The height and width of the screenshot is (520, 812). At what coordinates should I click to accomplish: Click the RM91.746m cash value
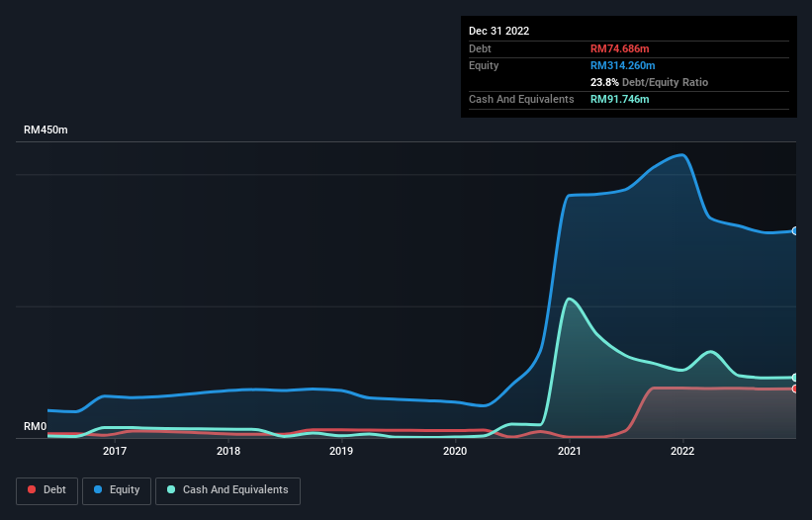(619, 99)
